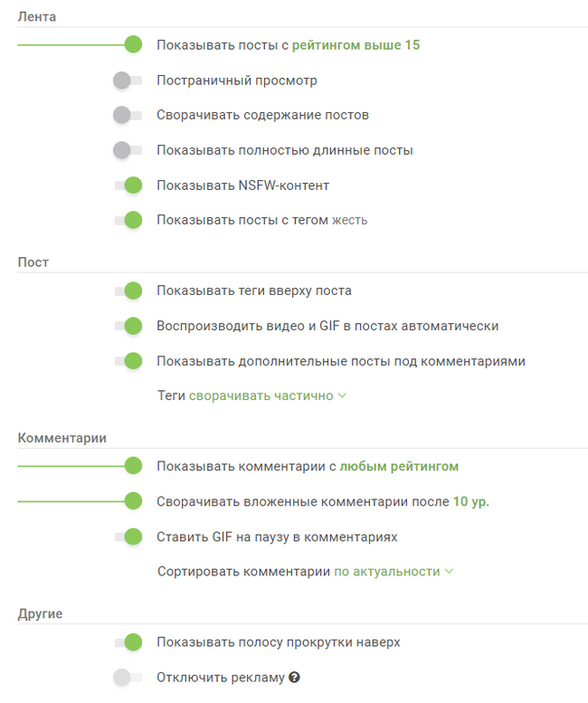Click the nested comments level slider handle
Screen dimensions: 588x703
pyautogui.click(x=133, y=501)
